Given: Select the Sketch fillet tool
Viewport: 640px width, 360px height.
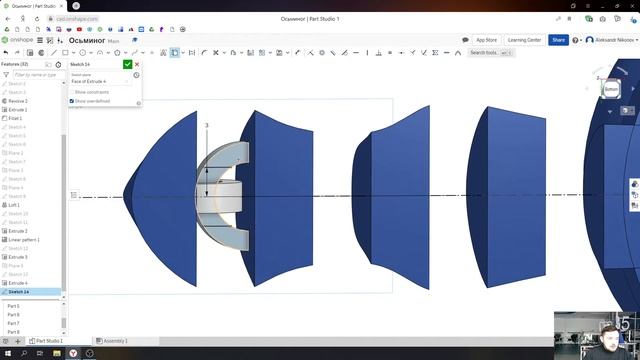Looking at the screenshot, I should pyautogui.click(x=204, y=53).
